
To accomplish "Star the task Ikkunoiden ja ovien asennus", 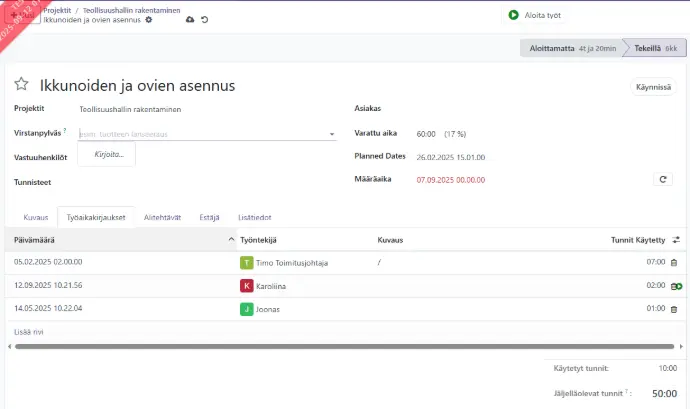I will [x=21, y=86].
